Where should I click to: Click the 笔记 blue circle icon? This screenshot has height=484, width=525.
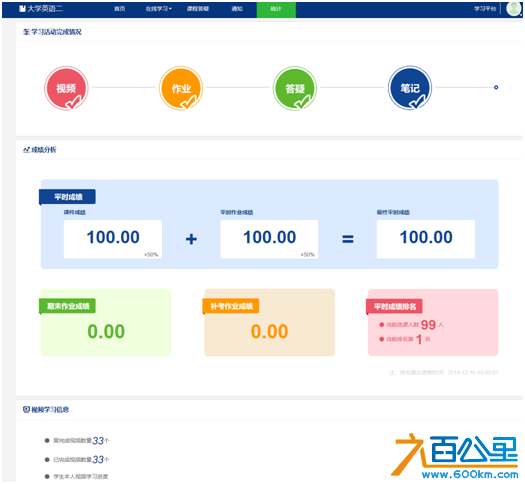[410, 88]
